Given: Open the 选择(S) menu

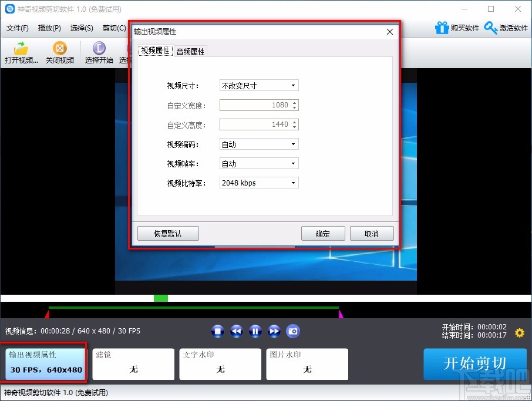Looking at the screenshot, I should (x=82, y=28).
